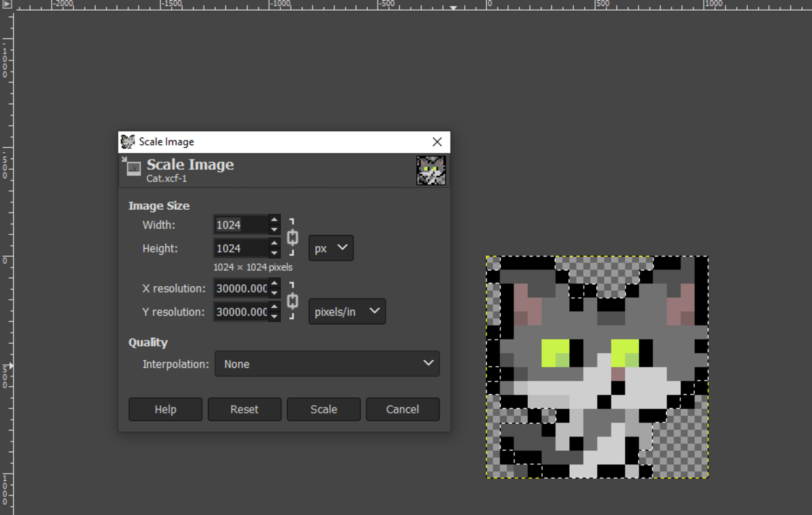Screen dimensions: 812x515
Task: Toggle the chain link between X and Y resolution
Action: [x=292, y=300]
